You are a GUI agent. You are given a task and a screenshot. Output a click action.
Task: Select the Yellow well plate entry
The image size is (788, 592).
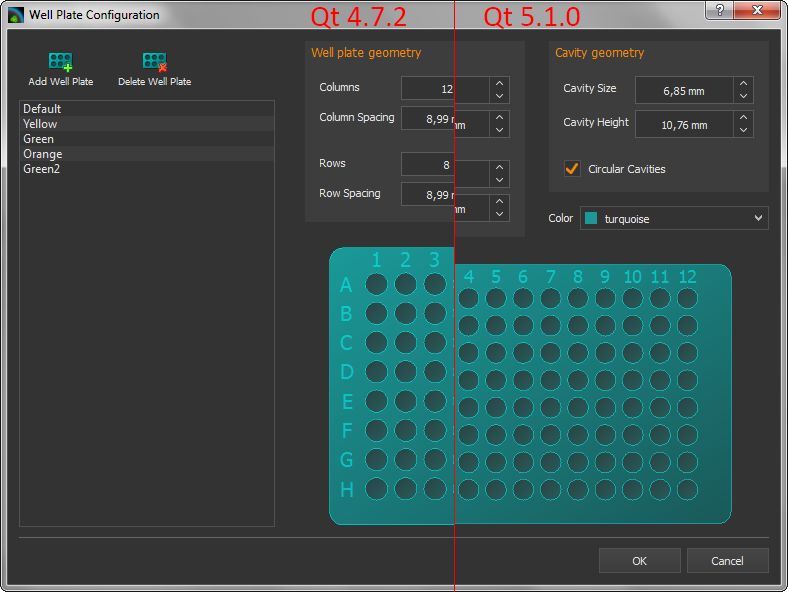pos(40,124)
